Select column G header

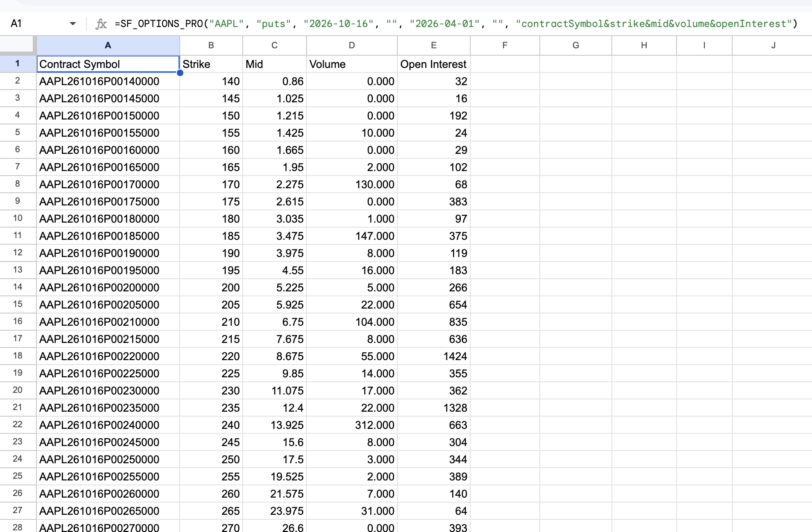tap(576, 45)
